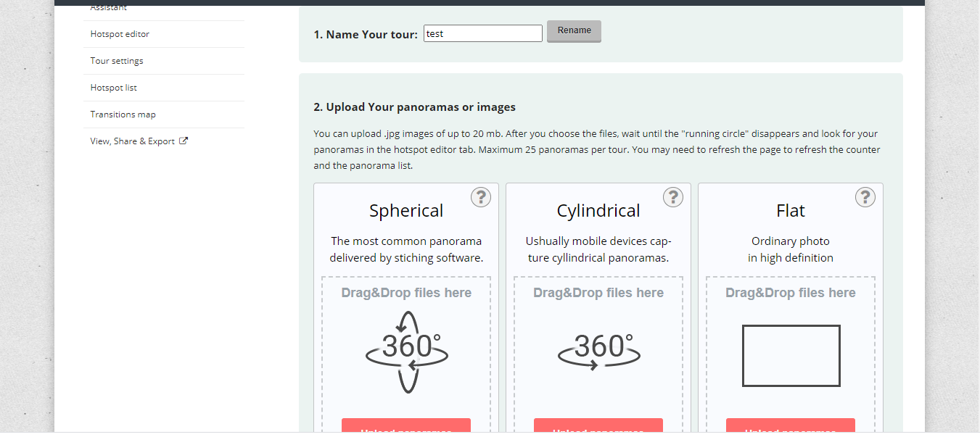980x437 pixels.
Task: Click the Flat photo rectangle icon
Action: tap(791, 355)
